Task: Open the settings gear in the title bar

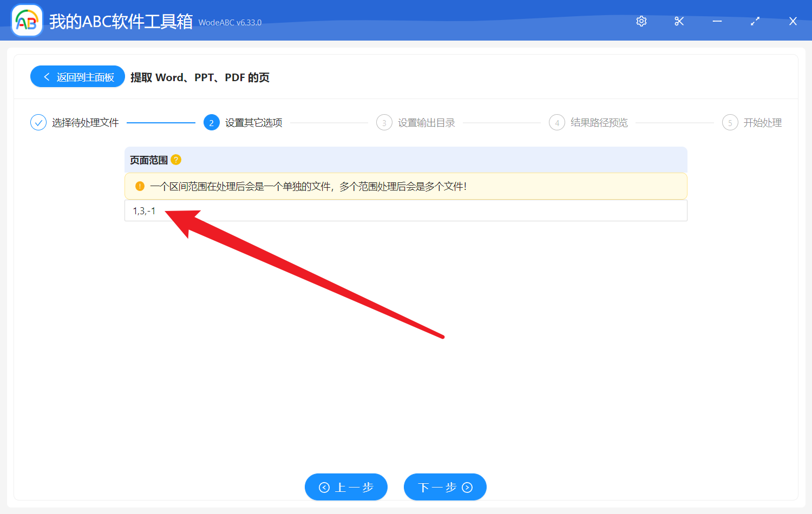Action: coord(641,21)
